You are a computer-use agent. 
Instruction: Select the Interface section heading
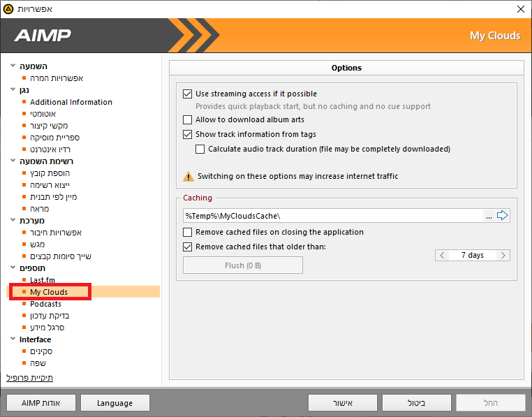tap(35, 339)
